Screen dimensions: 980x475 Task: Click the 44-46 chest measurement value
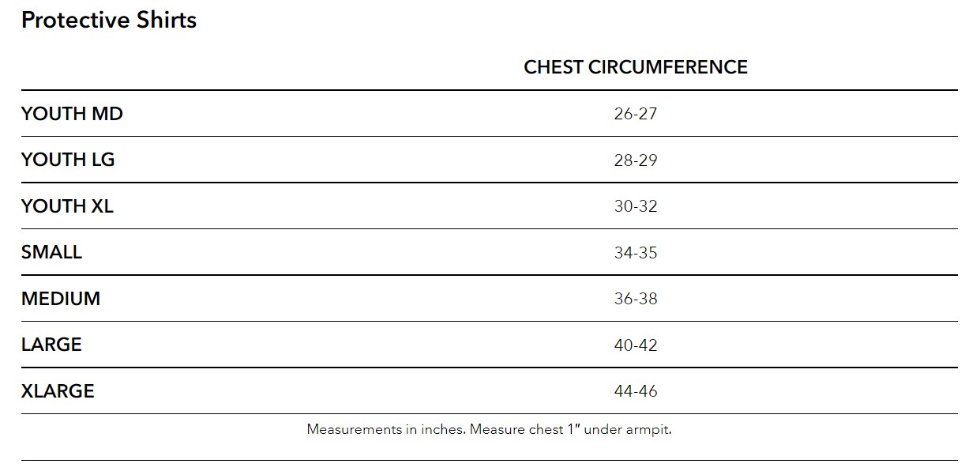tap(635, 391)
